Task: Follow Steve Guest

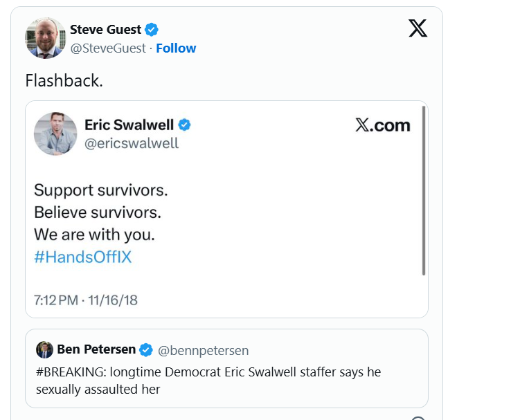Action: click(176, 48)
